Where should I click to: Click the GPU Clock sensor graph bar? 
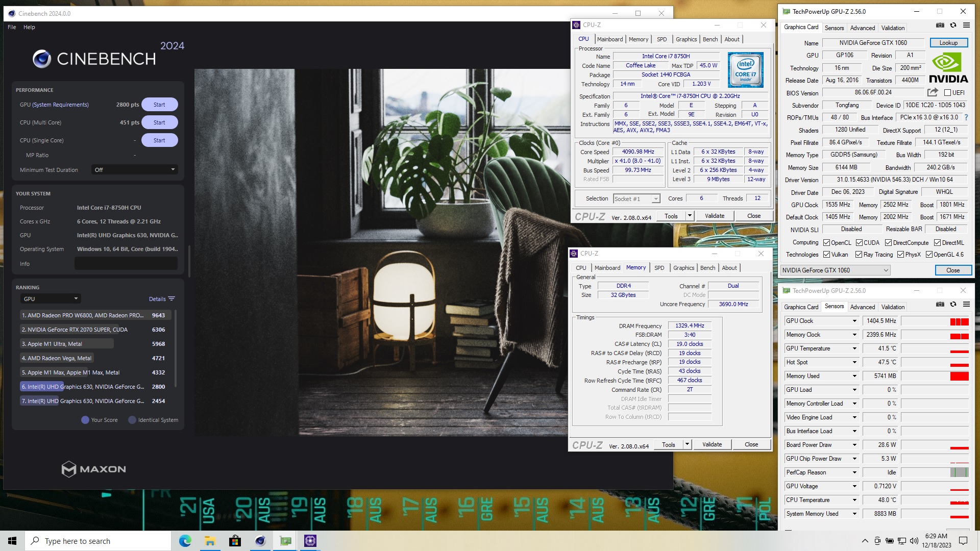click(x=935, y=321)
